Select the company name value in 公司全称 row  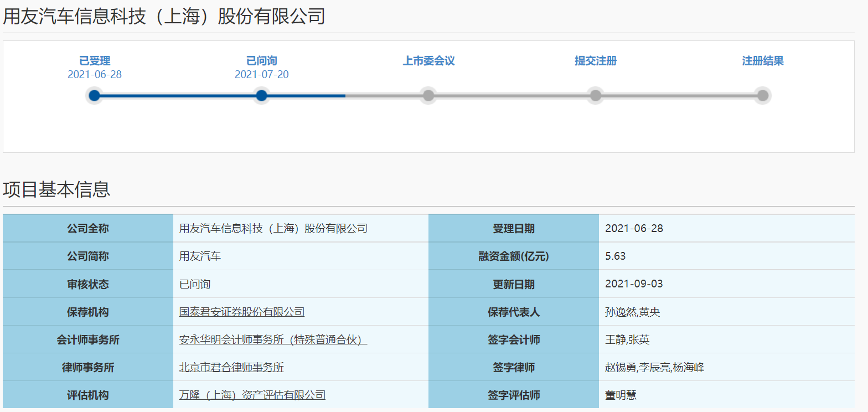coord(273,229)
